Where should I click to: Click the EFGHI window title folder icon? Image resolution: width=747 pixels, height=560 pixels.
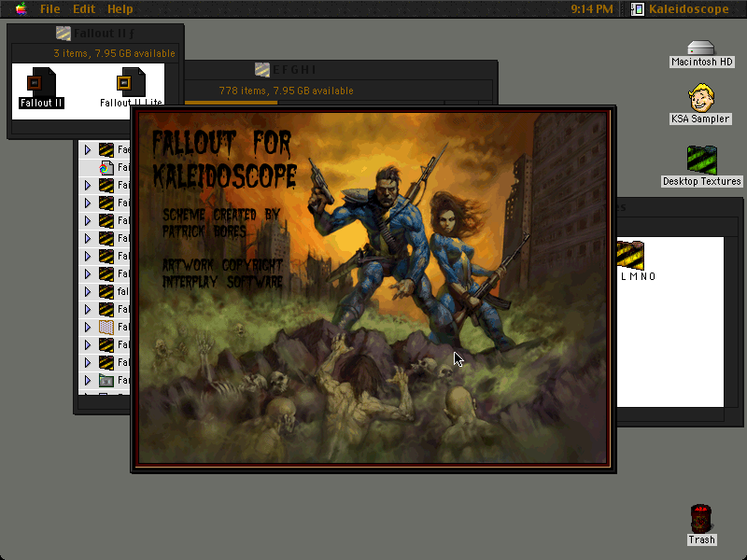click(x=262, y=70)
